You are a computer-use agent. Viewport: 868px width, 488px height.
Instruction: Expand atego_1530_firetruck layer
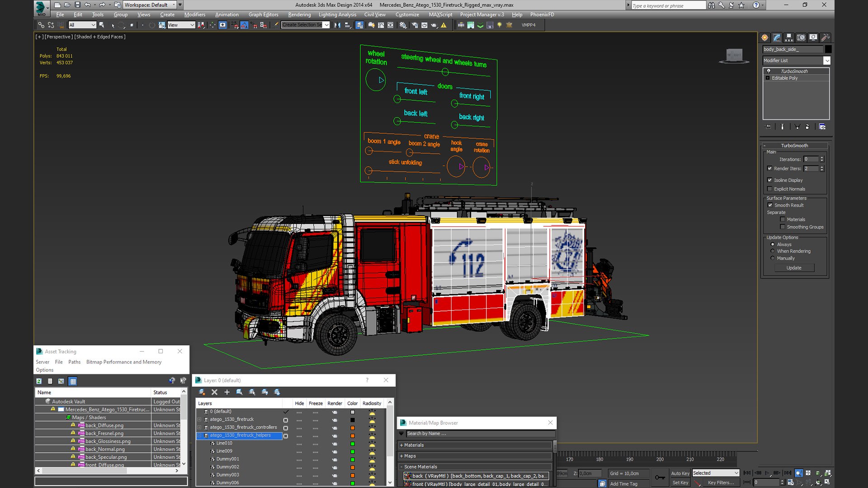click(x=199, y=420)
